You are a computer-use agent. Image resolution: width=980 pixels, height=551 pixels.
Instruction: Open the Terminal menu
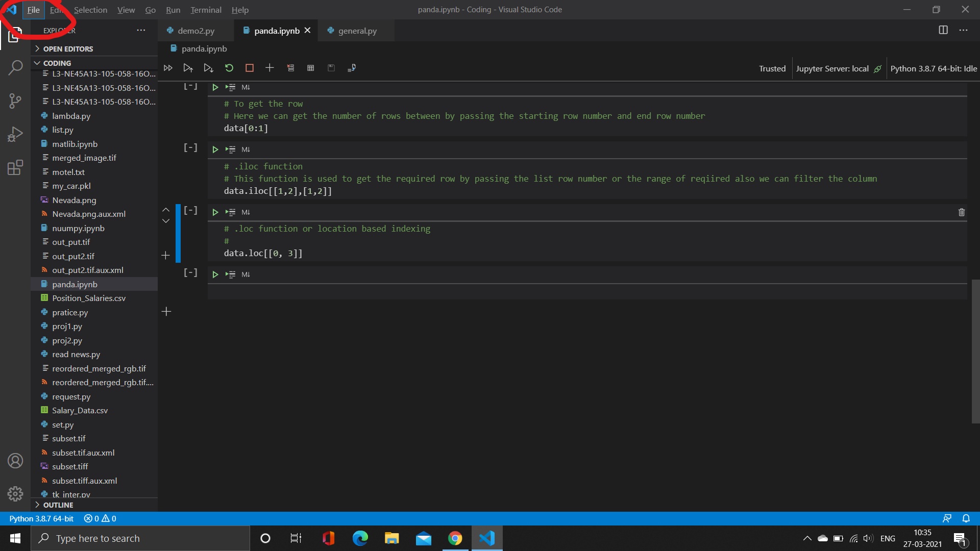coord(206,10)
